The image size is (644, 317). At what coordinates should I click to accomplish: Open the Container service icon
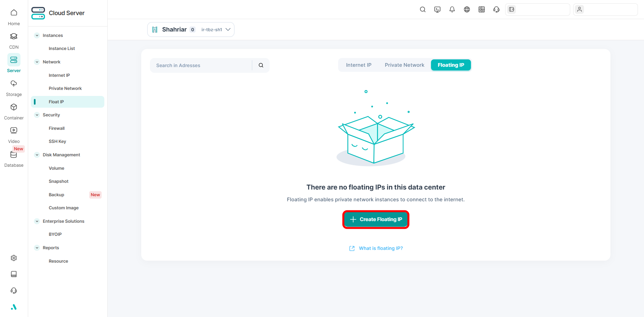[x=14, y=107]
